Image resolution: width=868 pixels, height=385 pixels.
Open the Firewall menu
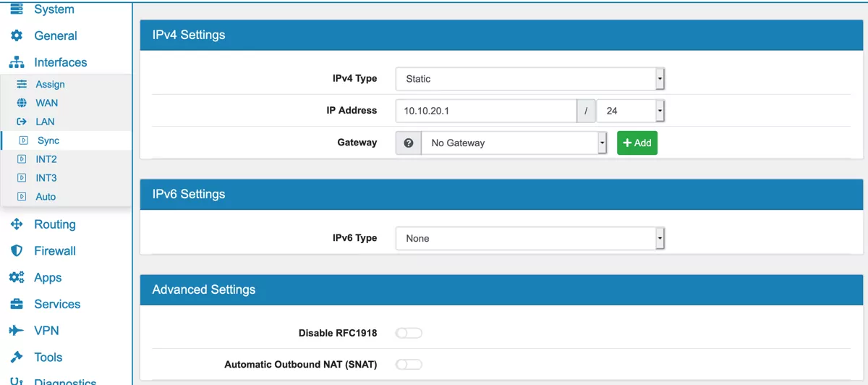coord(55,251)
